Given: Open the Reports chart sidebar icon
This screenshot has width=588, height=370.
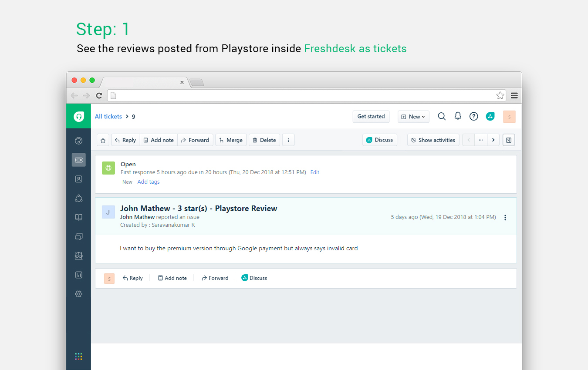Looking at the screenshot, I should click(78, 275).
